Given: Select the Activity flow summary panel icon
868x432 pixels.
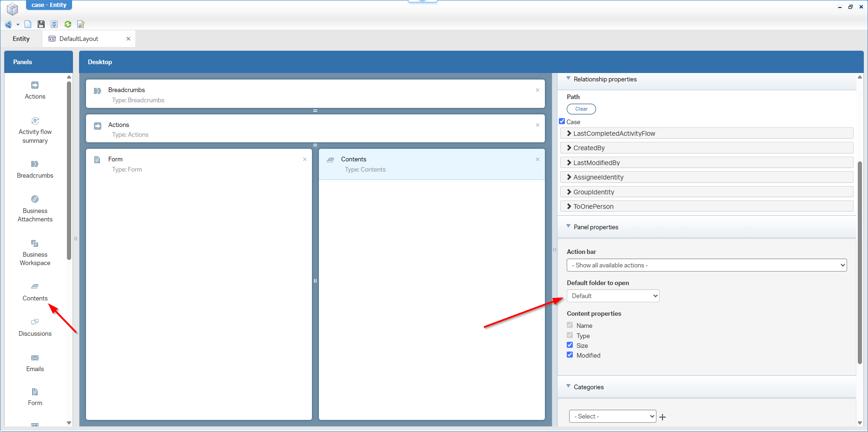Looking at the screenshot, I should (x=35, y=121).
